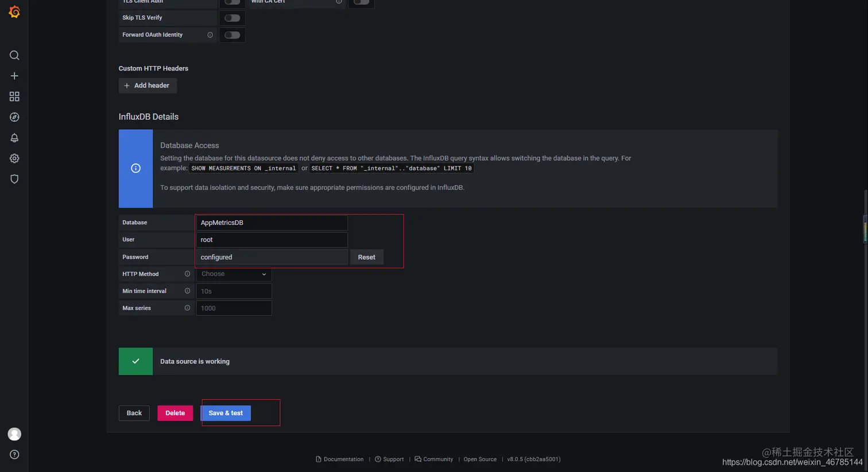Click the Grafana logo home icon
868x472 pixels.
click(x=14, y=12)
